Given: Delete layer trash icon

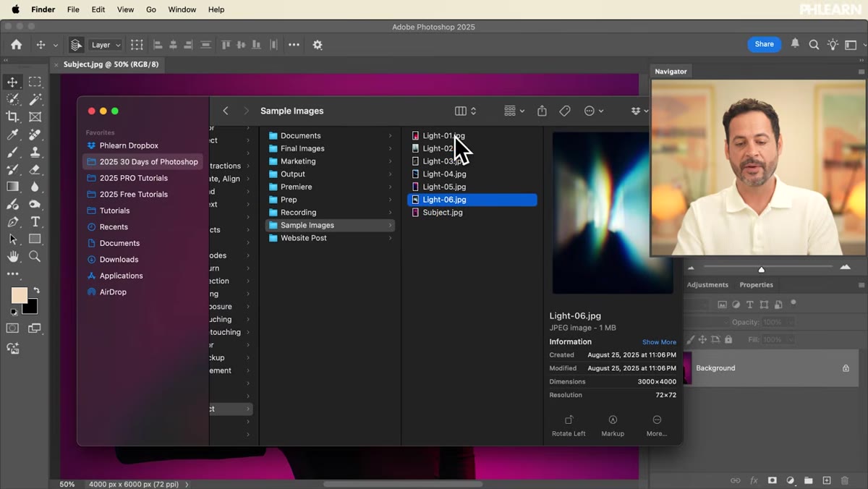Looking at the screenshot, I should coord(846,480).
